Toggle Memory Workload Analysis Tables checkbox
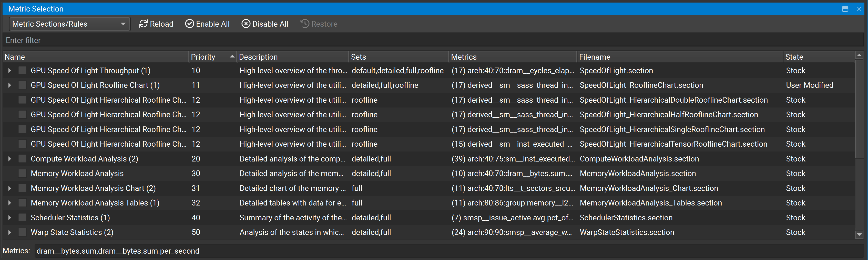 coord(22,203)
